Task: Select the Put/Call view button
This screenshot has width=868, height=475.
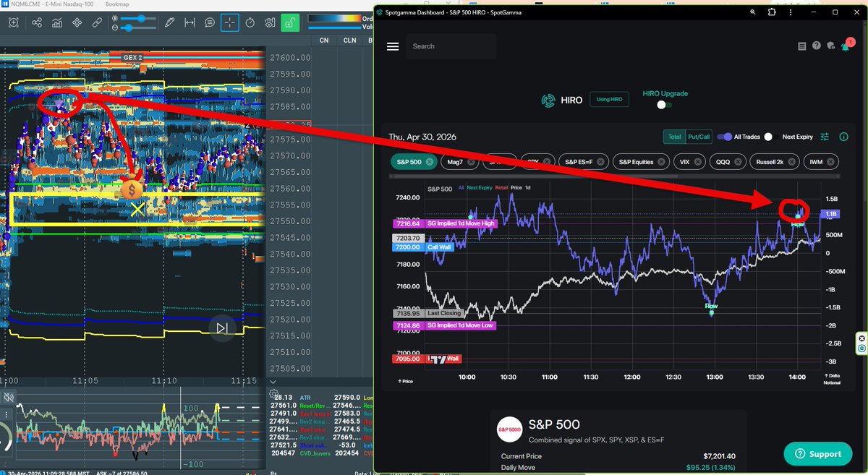Action: click(699, 137)
